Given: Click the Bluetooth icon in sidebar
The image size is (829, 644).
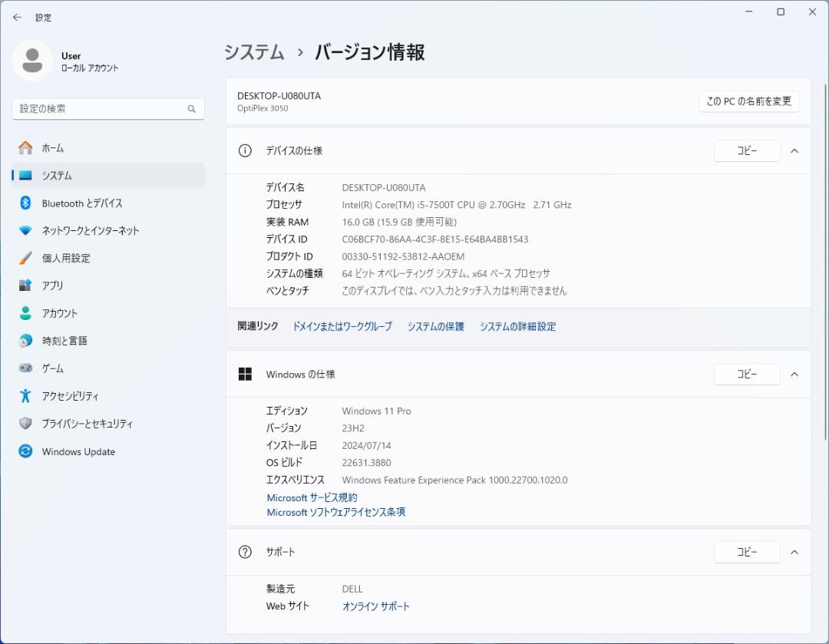Looking at the screenshot, I should tap(25, 203).
